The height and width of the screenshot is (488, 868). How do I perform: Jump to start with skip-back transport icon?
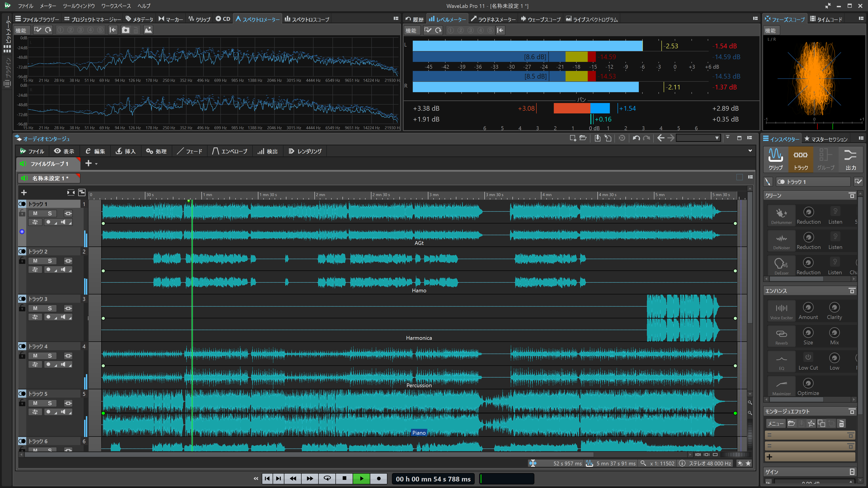267,479
